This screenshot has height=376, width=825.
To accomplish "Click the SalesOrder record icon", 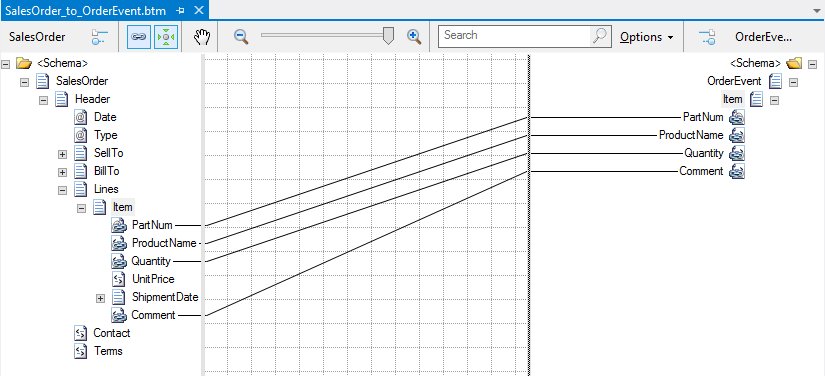I will pyautogui.click(x=43, y=82).
